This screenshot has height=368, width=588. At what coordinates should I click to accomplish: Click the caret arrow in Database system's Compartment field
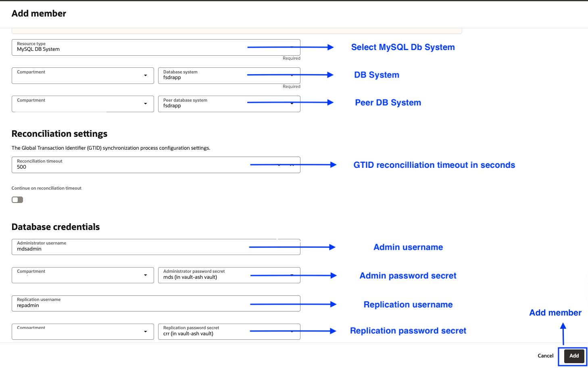pos(145,75)
